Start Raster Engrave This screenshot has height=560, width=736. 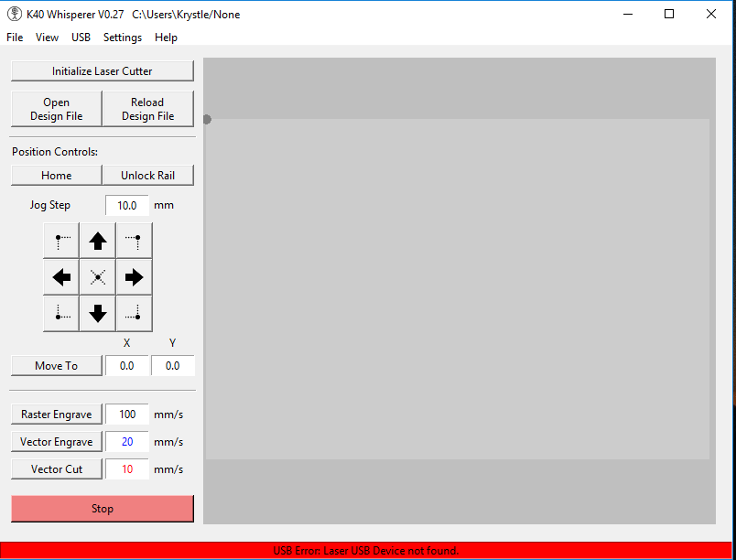point(57,415)
